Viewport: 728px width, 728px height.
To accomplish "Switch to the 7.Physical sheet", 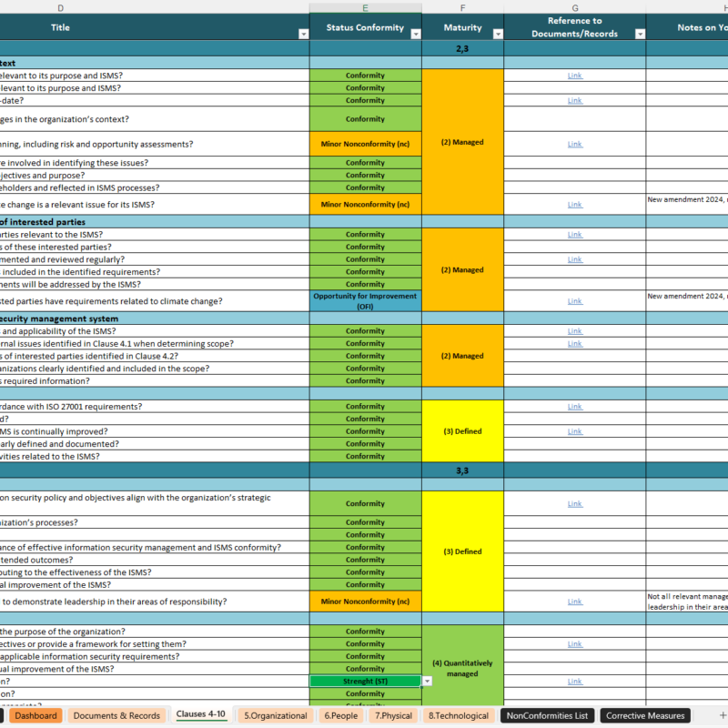I will click(393, 715).
